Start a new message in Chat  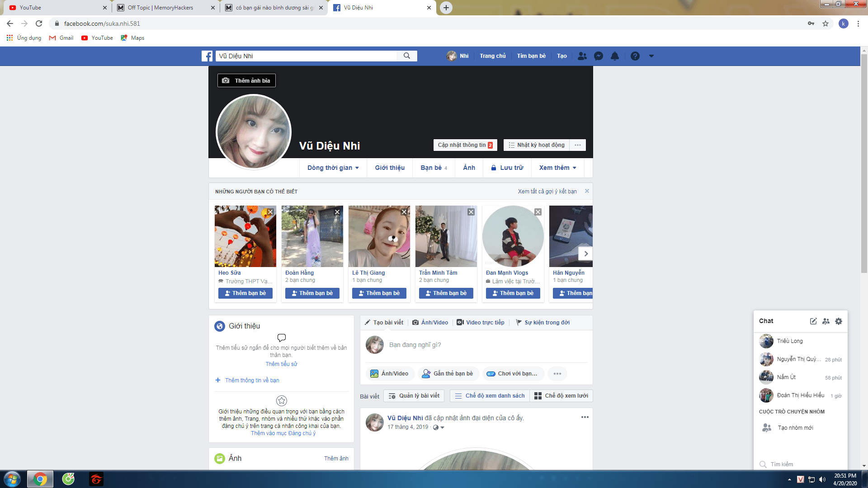coord(813,321)
